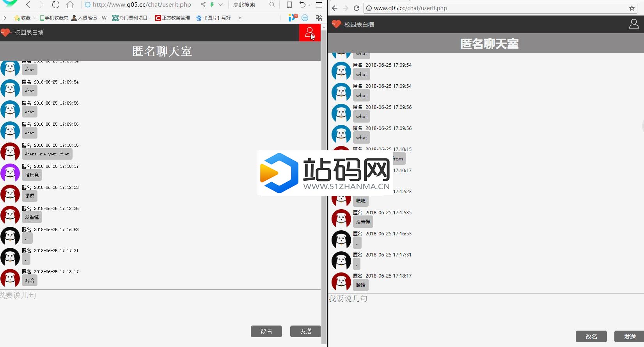
Task: Click the red user profile icon in left window
Action: point(310,33)
